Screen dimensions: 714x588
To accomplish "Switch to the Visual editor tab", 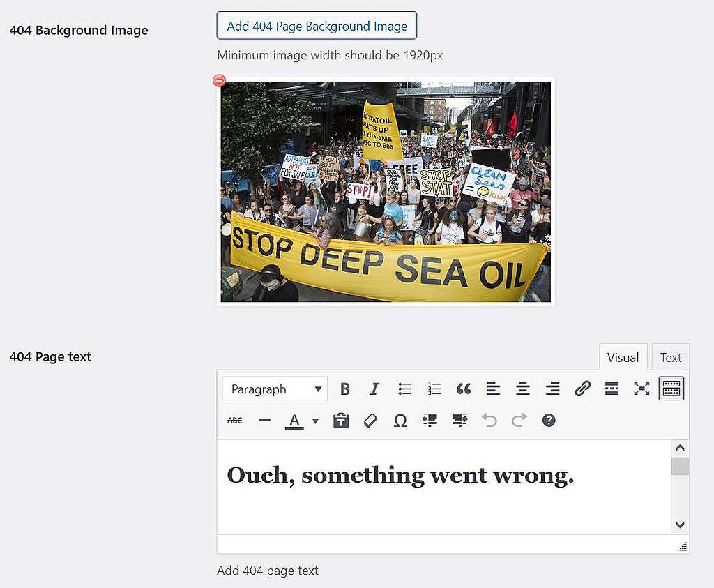I will 623,358.
